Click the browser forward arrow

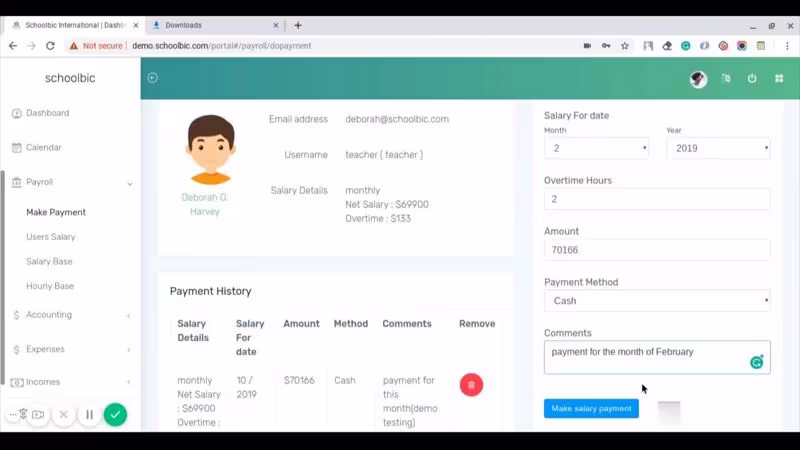point(31,46)
